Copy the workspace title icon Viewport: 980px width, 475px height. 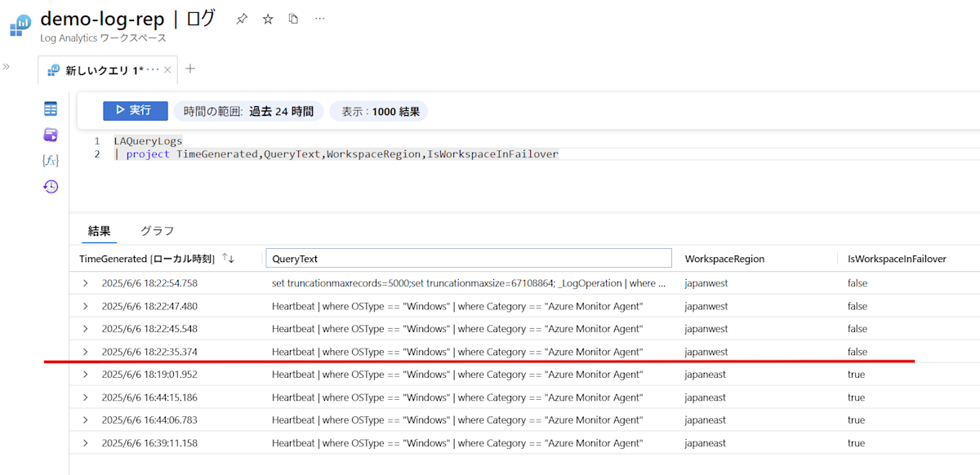[293, 19]
